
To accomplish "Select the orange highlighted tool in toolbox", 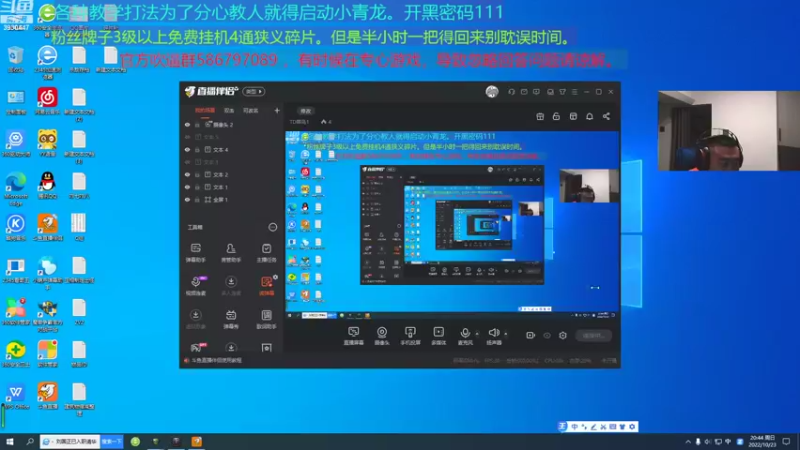I will [x=266, y=286].
